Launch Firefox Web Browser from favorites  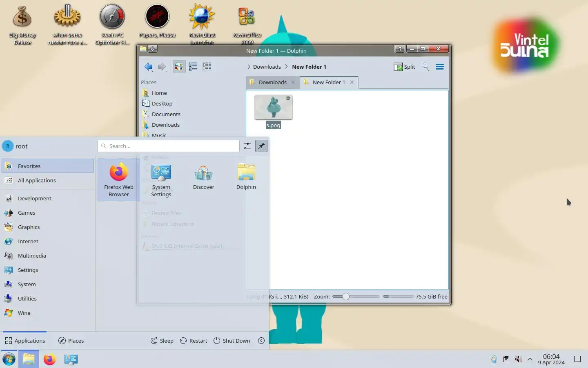click(x=119, y=180)
